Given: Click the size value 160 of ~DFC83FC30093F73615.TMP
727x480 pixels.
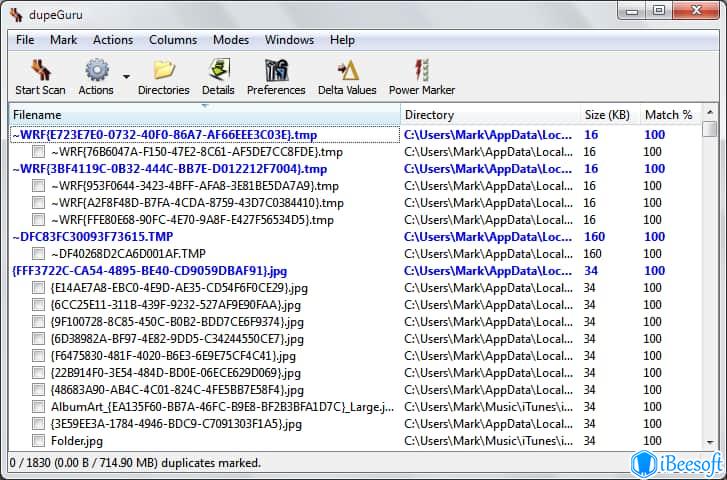Looking at the screenshot, I should 594,237.
